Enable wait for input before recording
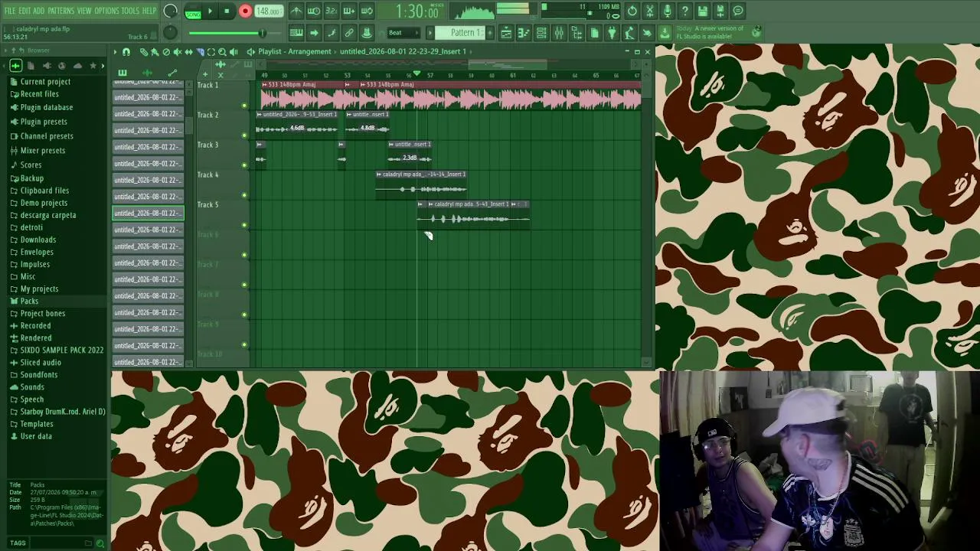 (314, 11)
